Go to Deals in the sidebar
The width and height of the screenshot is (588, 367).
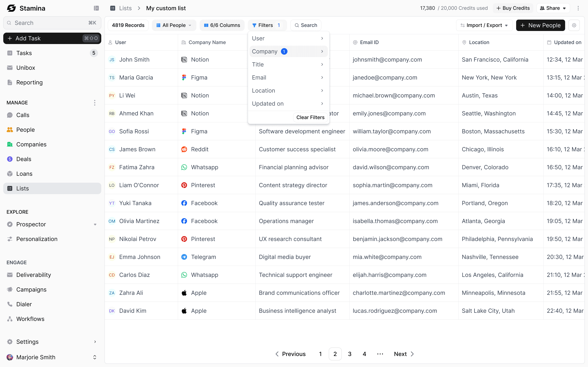[x=23, y=159]
